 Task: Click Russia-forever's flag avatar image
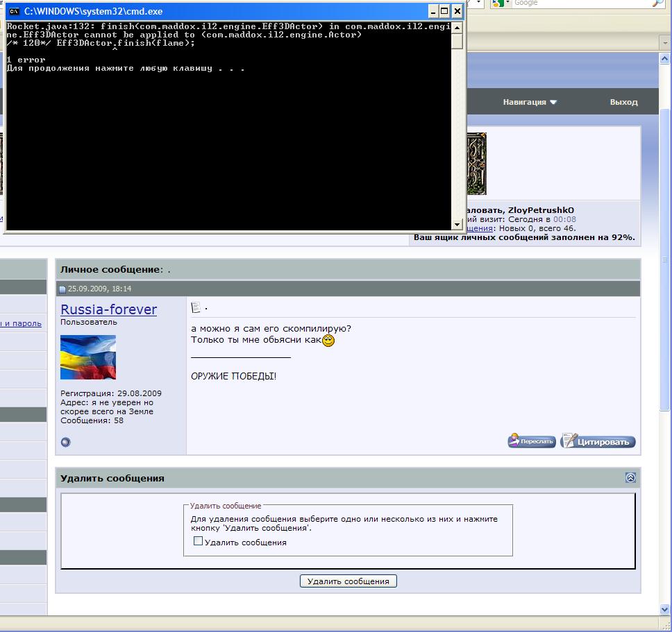tap(88, 357)
